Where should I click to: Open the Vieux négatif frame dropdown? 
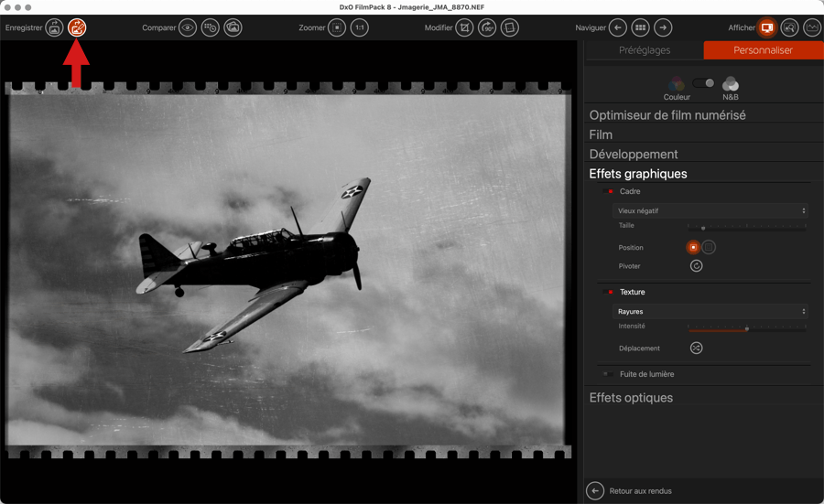tap(710, 211)
